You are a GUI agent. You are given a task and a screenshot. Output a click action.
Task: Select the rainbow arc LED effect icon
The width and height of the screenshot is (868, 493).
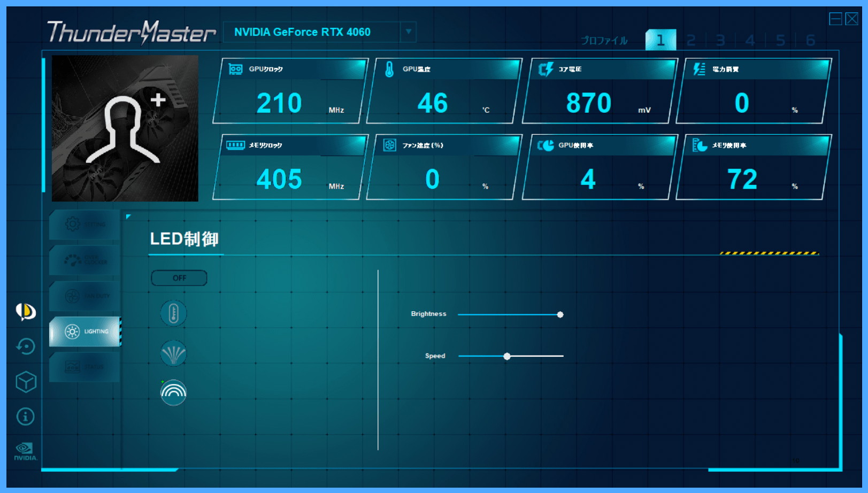pyautogui.click(x=173, y=392)
